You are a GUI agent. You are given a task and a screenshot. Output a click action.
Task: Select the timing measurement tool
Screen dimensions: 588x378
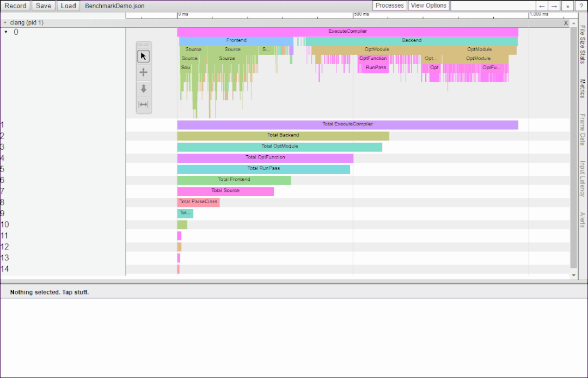point(144,105)
